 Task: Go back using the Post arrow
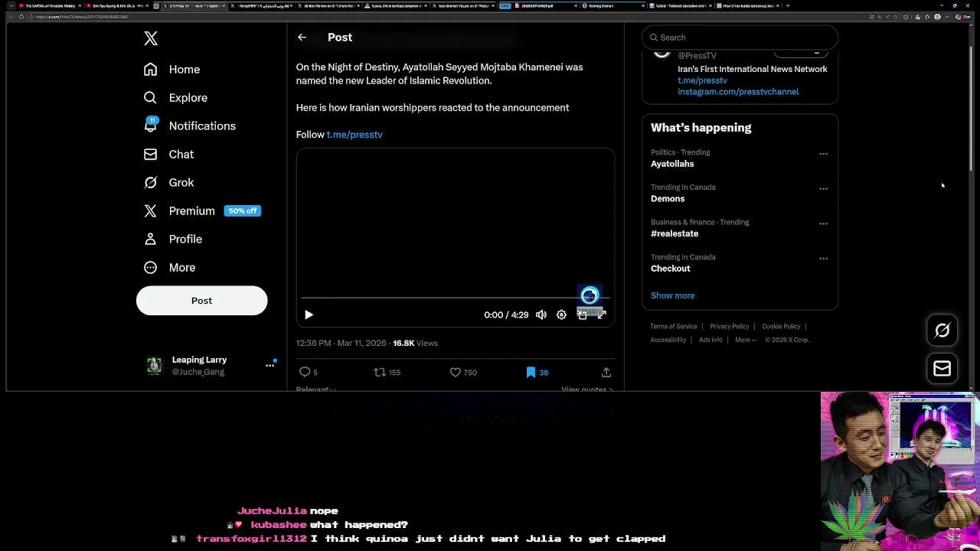pos(302,37)
